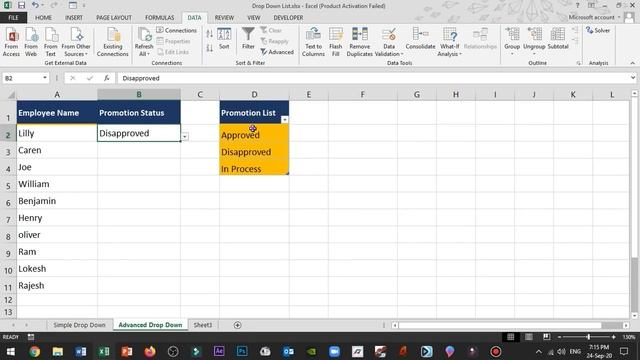Image resolution: width=640 pixels, height=360 pixels.
Task: Click in the formula bar
Action: (373, 78)
